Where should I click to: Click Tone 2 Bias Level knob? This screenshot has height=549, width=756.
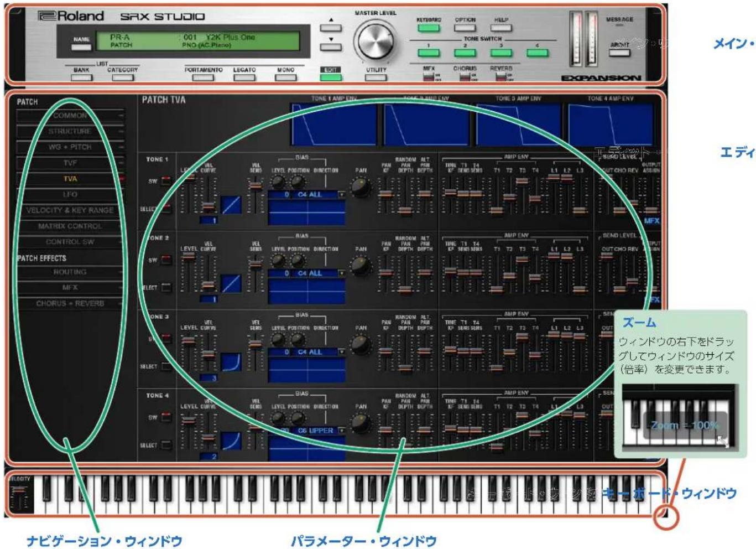pos(278,260)
